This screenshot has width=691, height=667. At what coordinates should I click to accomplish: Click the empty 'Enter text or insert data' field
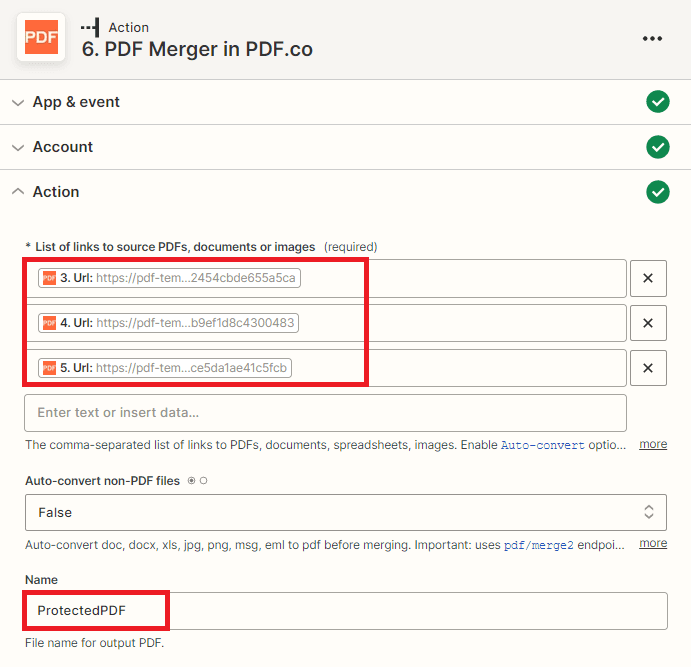(325, 413)
